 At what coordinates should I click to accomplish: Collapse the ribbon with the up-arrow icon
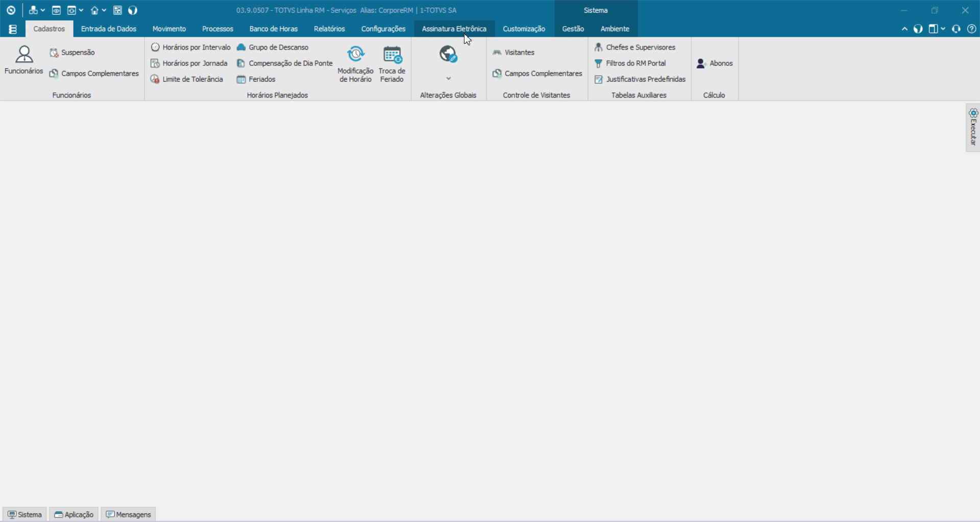coord(904,29)
